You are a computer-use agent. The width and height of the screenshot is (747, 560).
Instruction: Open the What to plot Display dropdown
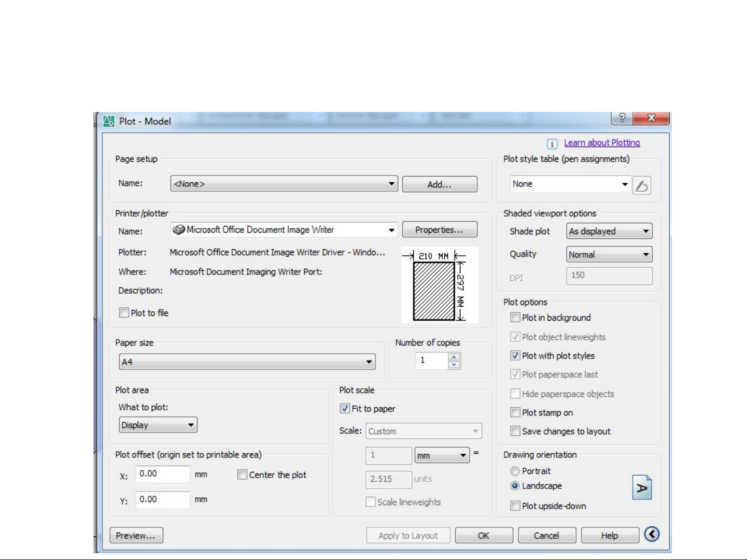(158, 425)
